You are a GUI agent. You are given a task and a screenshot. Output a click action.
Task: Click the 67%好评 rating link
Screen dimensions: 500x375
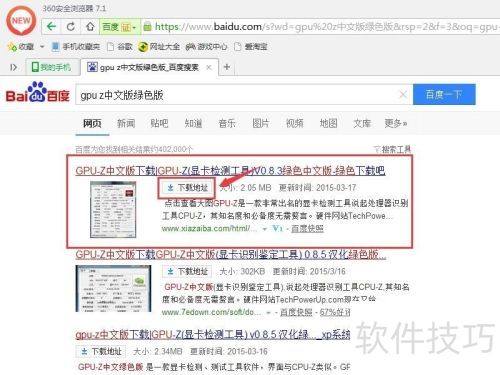pyautogui.click(x=335, y=312)
